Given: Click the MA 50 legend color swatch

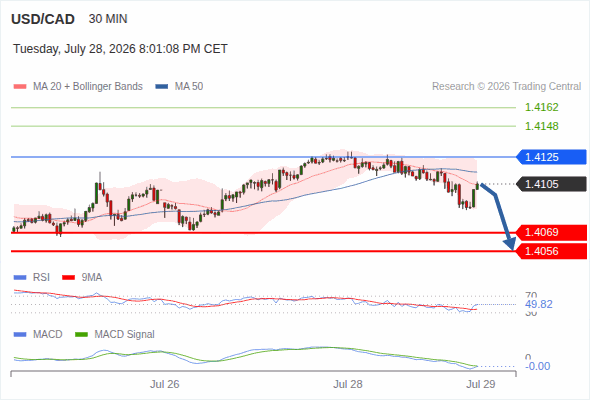Looking at the screenshot, I should point(162,87).
